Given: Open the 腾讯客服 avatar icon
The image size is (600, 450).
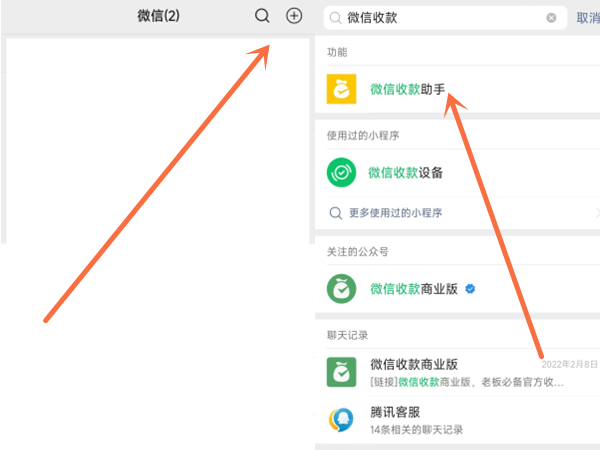Looking at the screenshot, I should (341, 420).
